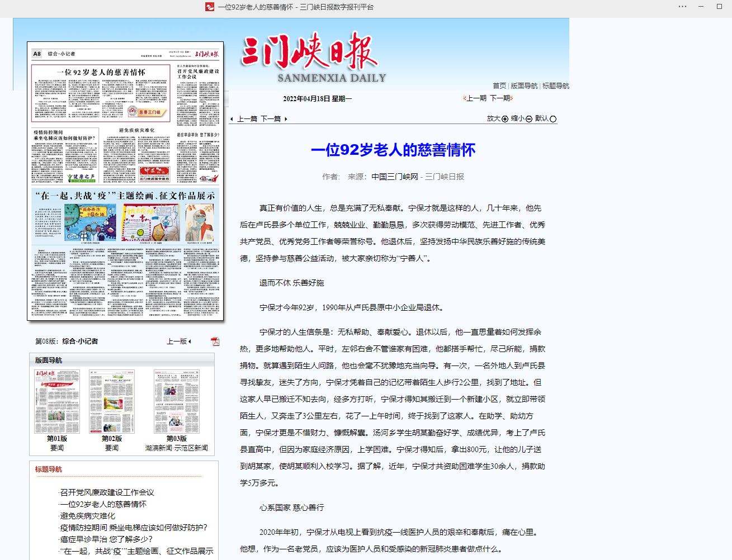Click the arrow icon after 下一期
Screen dimensions: 732x560
point(511,98)
